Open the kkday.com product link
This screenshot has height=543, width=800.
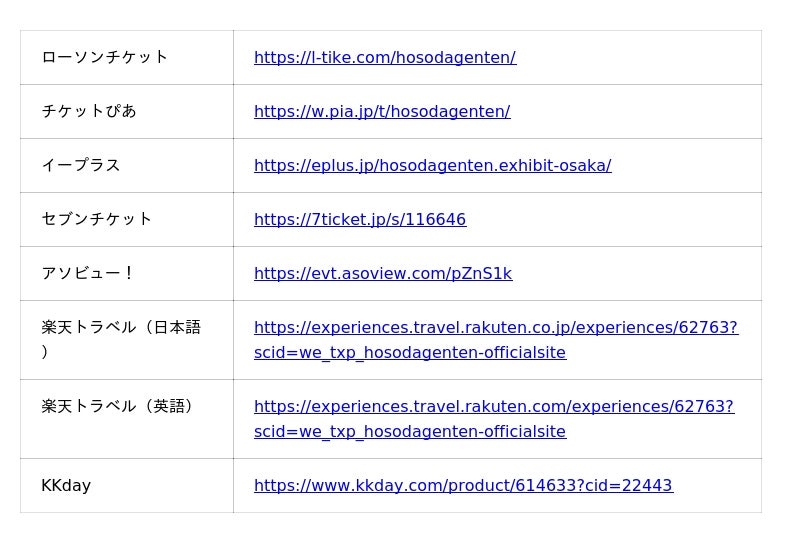point(463,485)
